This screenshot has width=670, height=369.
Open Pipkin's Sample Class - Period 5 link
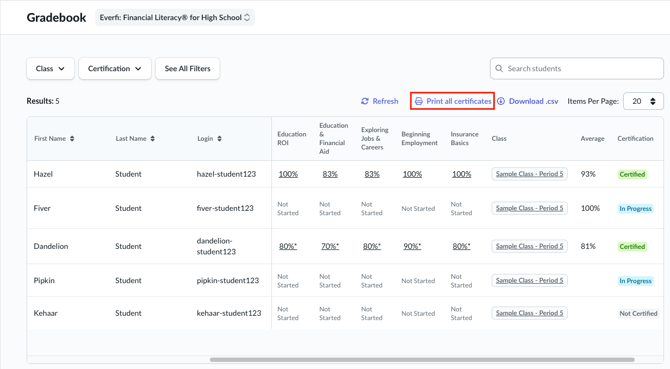tap(529, 280)
